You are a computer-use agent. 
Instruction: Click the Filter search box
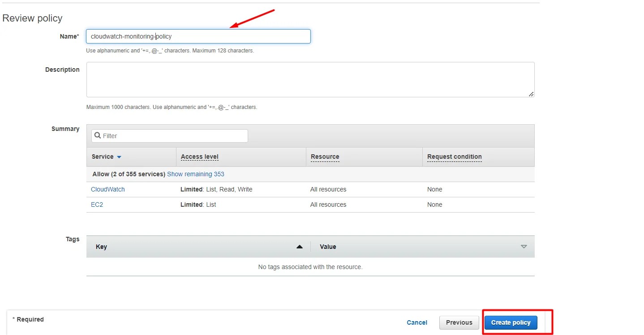(170, 135)
